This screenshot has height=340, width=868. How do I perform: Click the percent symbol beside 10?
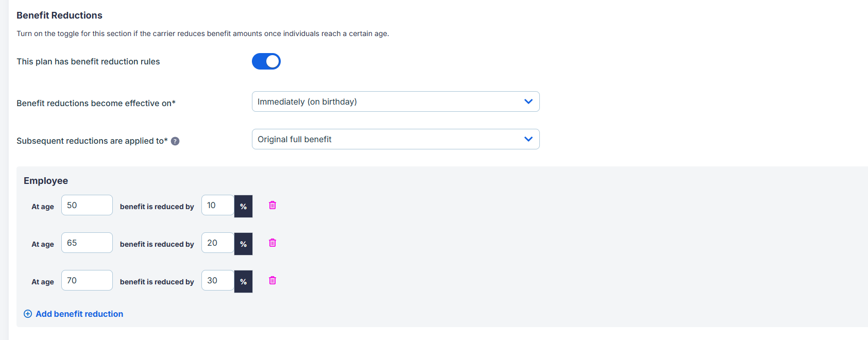coord(243,206)
